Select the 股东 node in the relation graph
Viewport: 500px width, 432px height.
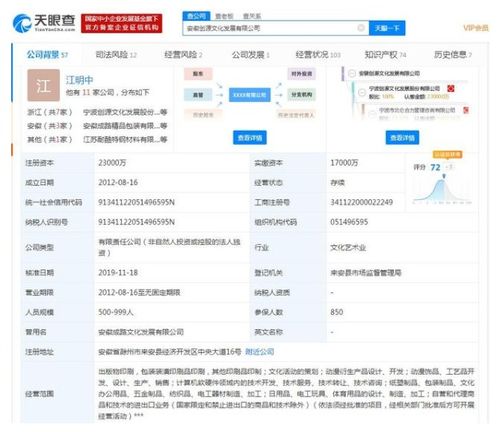(x=198, y=74)
